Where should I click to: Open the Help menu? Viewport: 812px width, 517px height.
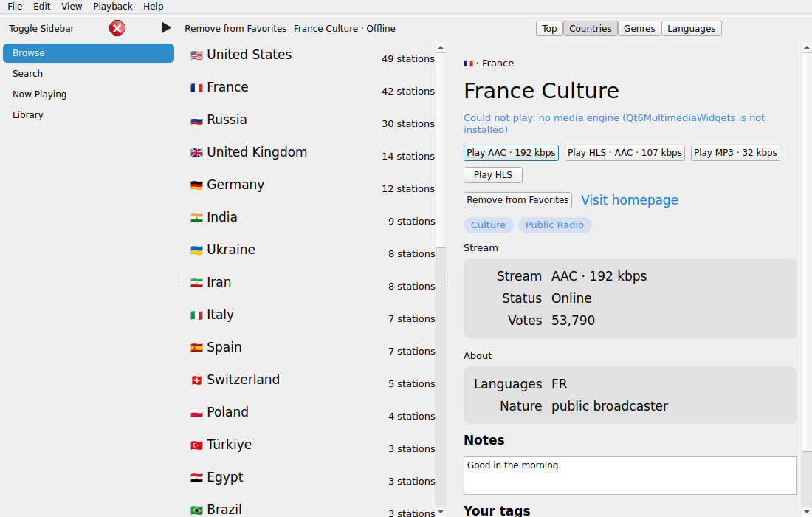click(x=154, y=6)
